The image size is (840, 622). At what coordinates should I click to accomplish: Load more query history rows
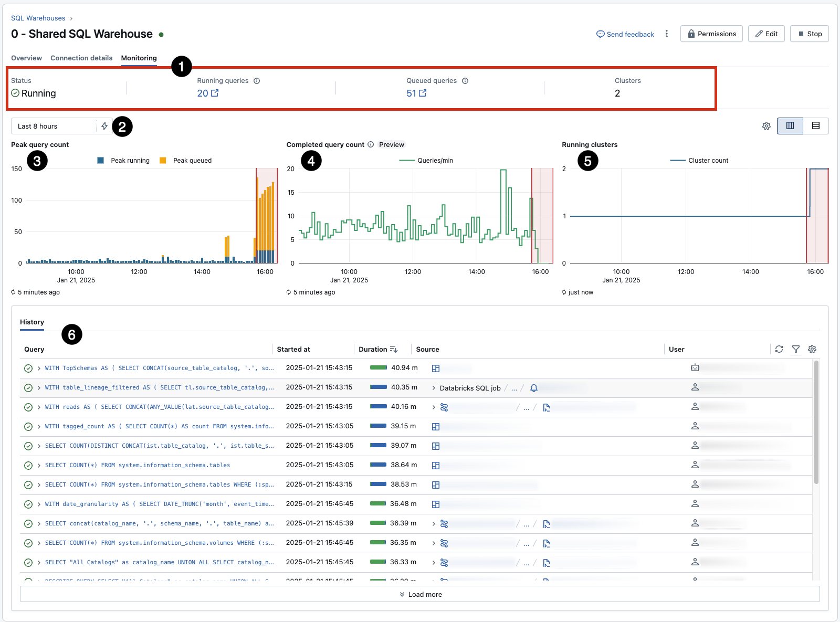click(420, 594)
